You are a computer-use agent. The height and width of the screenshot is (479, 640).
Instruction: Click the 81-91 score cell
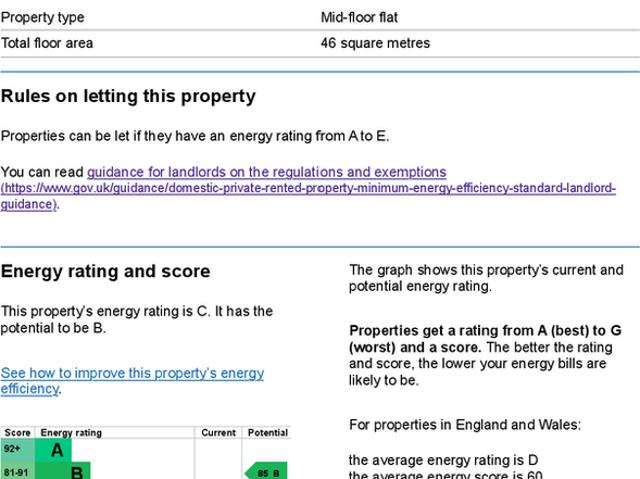tap(17, 472)
